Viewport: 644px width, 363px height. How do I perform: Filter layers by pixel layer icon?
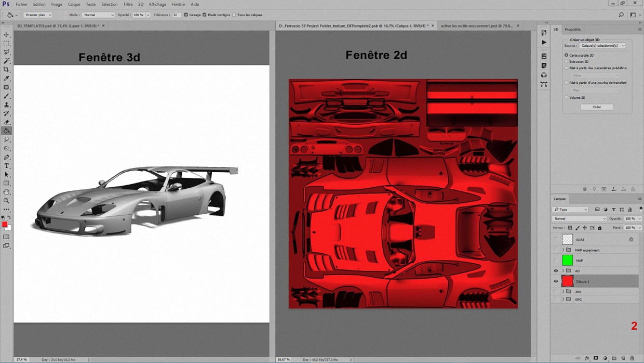(597, 210)
